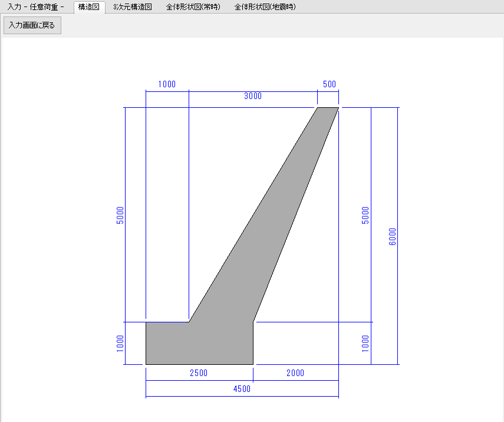Select the 構造図 tab
The height and width of the screenshot is (422, 504).
pos(89,6)
